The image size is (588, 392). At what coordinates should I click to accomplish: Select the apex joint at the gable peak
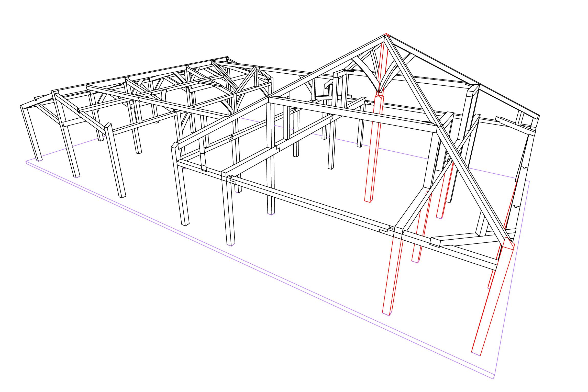tap(386, 36)
